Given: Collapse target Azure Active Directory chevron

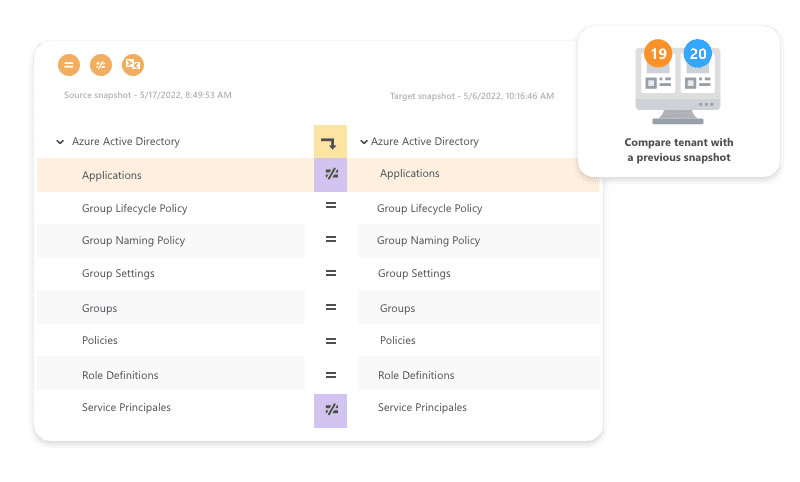Looking at the screenshot, I should click(364, 142).
